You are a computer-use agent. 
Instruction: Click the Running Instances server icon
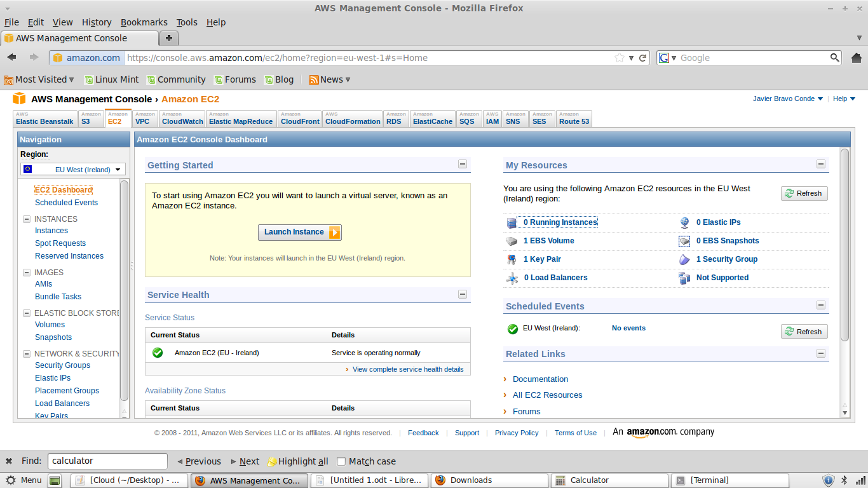click(512, 223)
